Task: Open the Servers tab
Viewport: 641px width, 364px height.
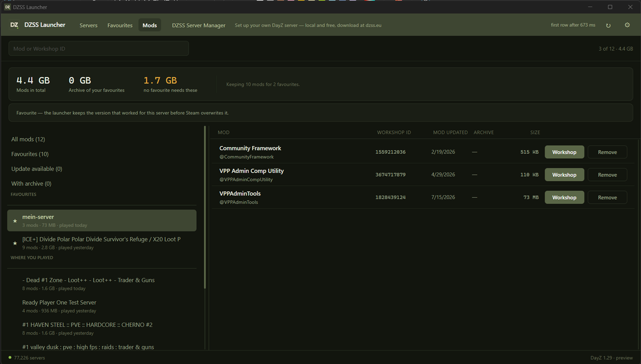Action: tap(89, 25)
